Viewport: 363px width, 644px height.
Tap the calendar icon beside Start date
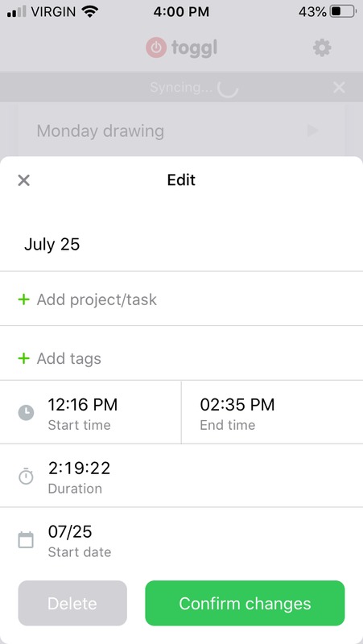[x=26, y=539]
